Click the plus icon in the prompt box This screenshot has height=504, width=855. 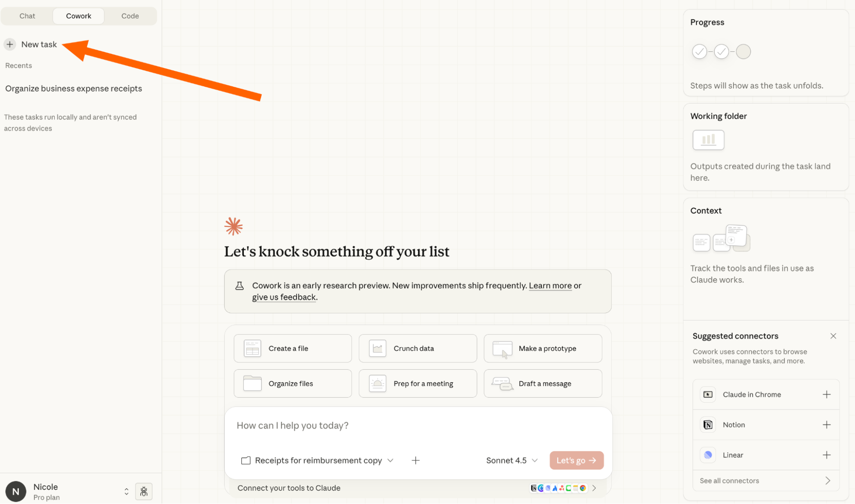(415, 460)
